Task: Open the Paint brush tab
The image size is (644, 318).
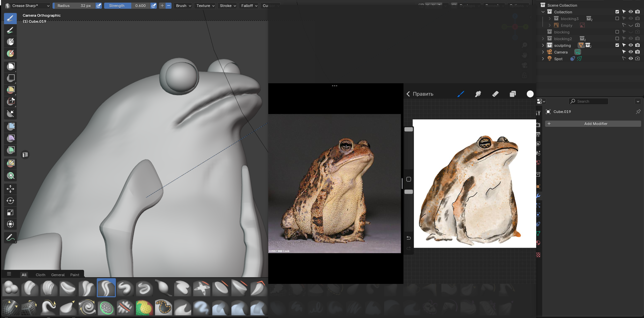Action: (x=75, y=275)
